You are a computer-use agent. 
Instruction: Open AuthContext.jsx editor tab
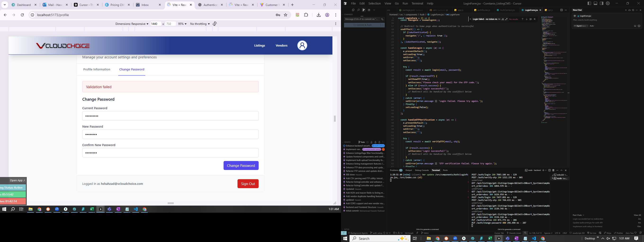[505, 10]
